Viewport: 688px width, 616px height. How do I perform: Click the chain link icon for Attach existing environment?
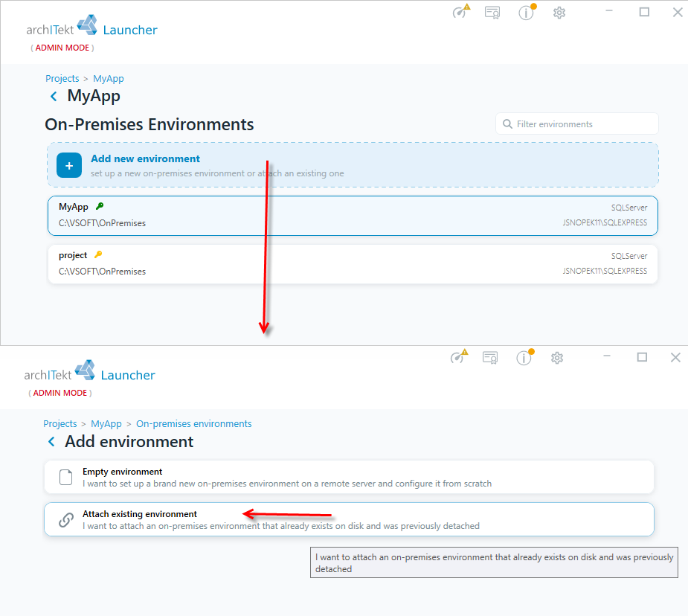[x=65, y=520]
